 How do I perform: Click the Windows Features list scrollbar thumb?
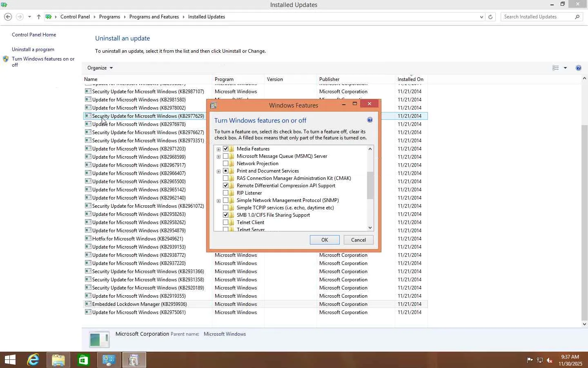point(370,185)
